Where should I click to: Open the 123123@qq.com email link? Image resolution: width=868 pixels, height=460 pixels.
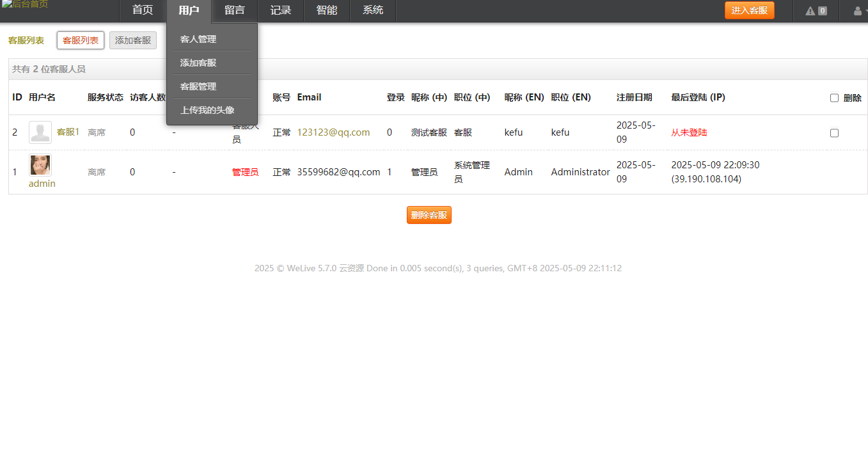click(x=333, y=132)
